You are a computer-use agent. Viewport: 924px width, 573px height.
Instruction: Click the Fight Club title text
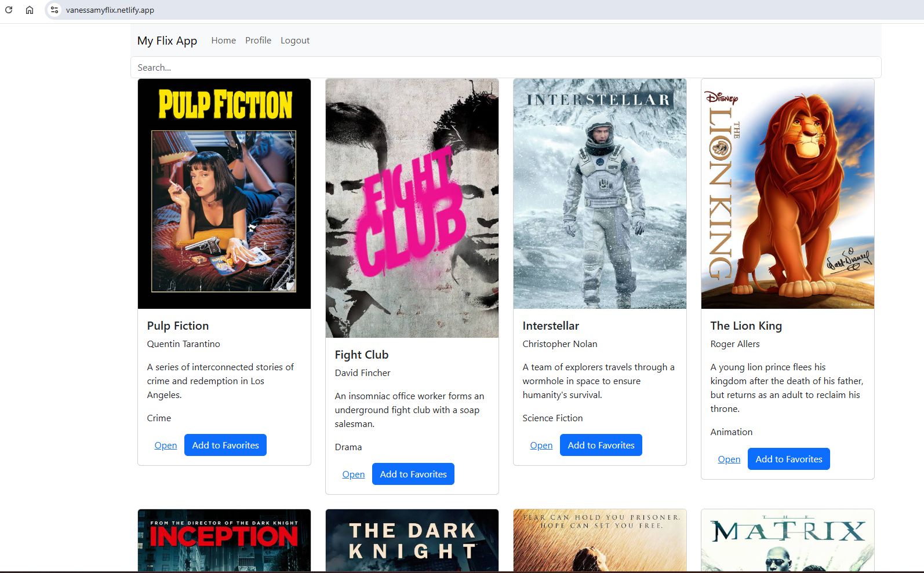point(362,355)
